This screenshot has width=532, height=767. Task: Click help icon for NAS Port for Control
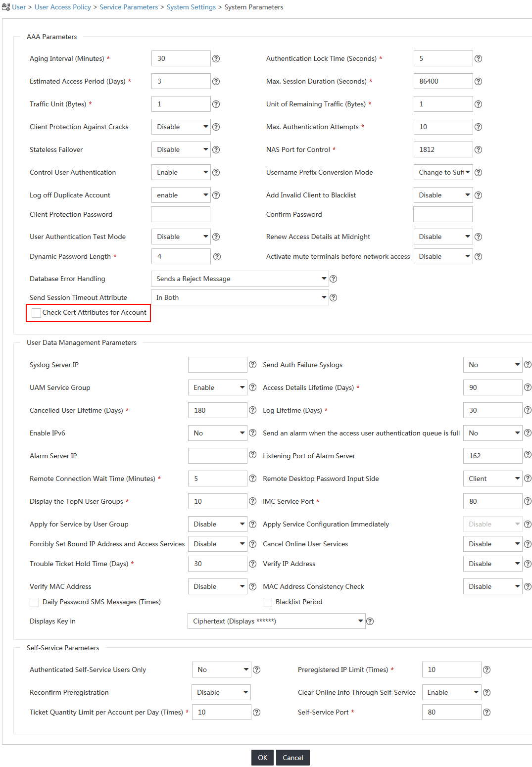click(x=478, y=149)
